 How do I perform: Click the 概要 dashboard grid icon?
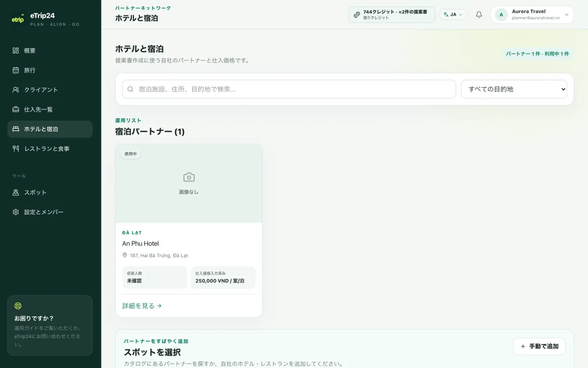16,50
